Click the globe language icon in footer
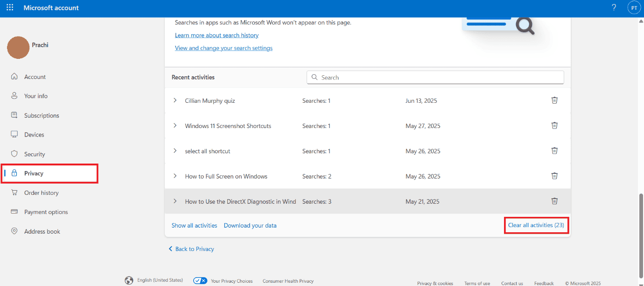Viewport: 644px width, 286px height. [x=129, y=280]
